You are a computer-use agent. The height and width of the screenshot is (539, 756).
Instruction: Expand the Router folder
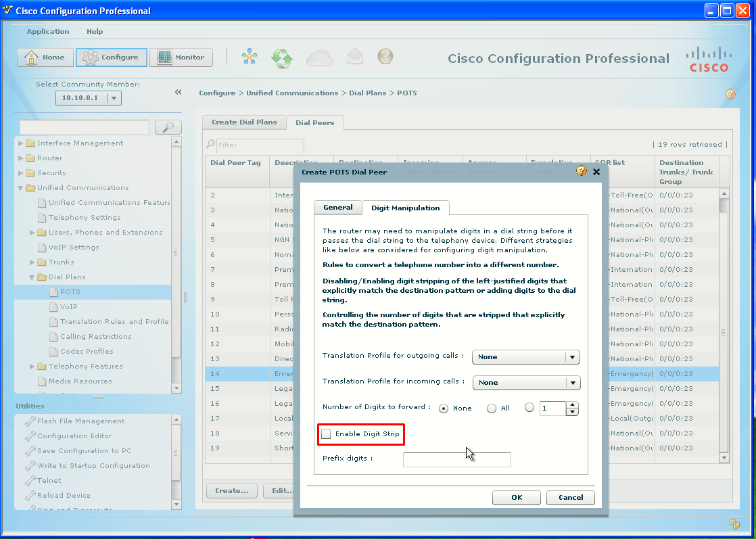click(x=21, y=158)
